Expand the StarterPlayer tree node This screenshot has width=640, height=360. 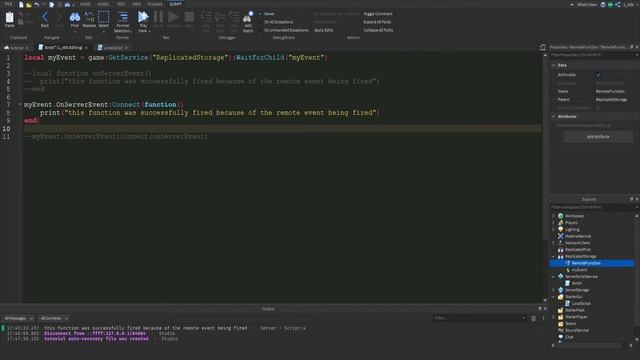[553, 317]
